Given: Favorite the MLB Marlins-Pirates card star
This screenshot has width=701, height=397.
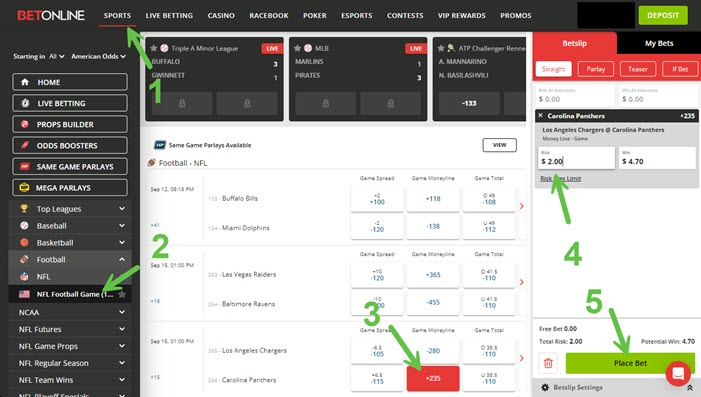Looking at the screenshot, I should pyautogui.click(x=297, y=48).
